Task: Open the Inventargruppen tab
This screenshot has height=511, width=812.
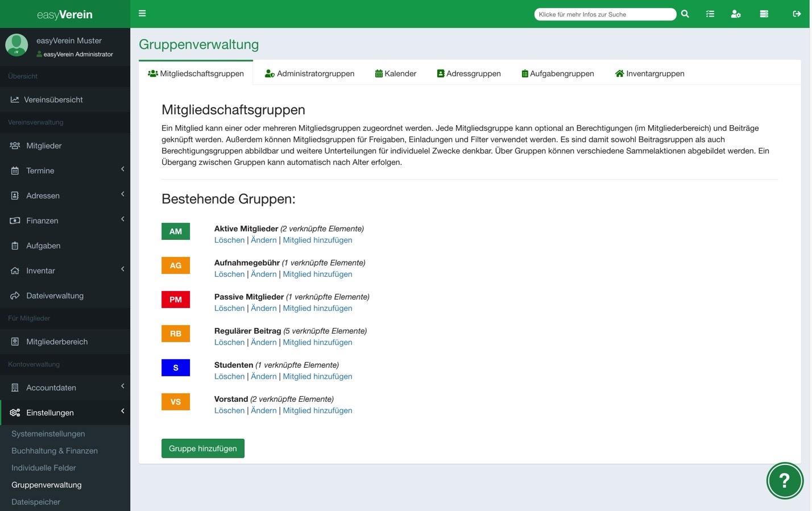Action: tap(650, 74)
